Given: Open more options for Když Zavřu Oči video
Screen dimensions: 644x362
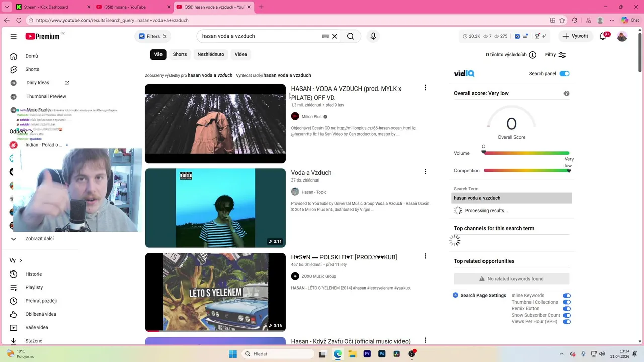Looking at the screenshot, I should 425,340.
